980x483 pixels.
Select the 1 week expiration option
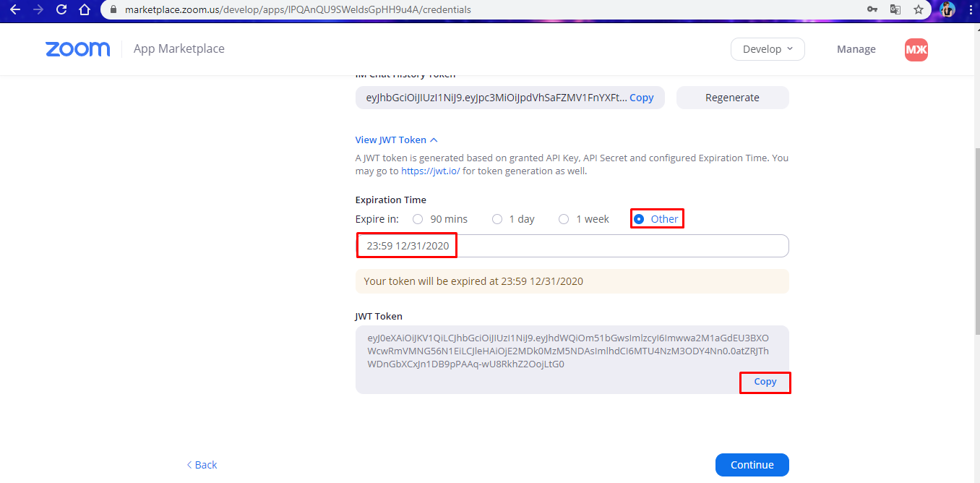pos(584,219)
